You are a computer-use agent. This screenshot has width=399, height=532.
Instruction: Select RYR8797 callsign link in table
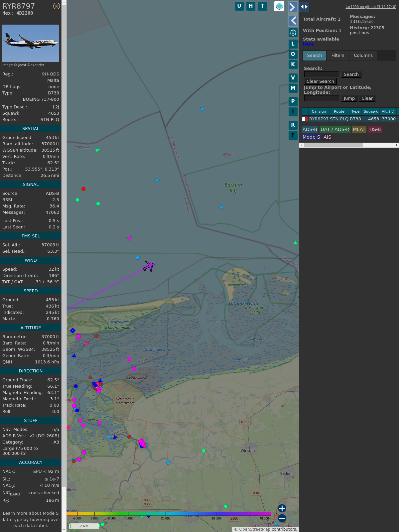[x=319, y=119]
